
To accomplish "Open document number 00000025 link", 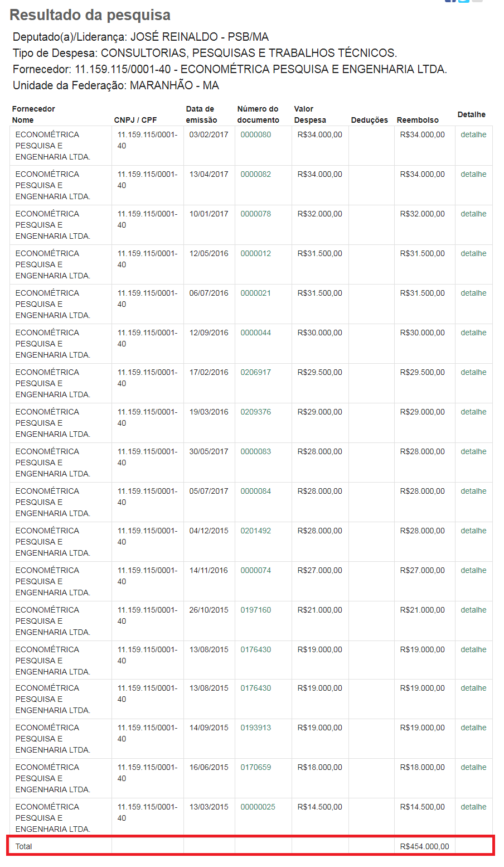I will (x=258, y=807).
